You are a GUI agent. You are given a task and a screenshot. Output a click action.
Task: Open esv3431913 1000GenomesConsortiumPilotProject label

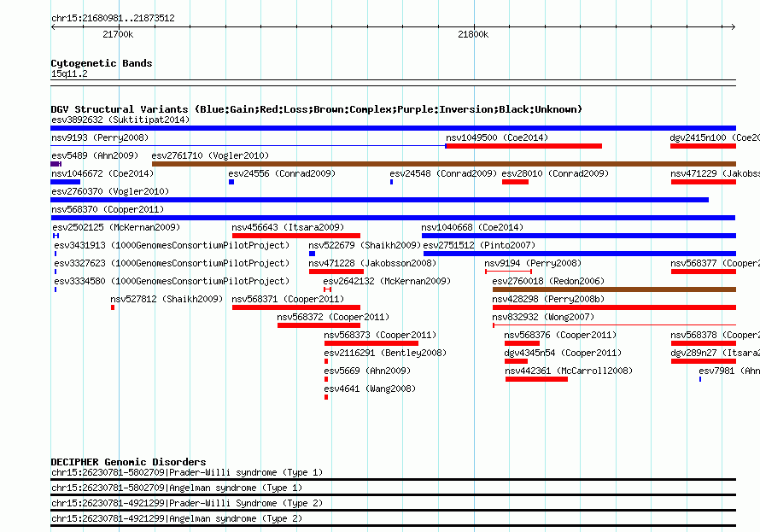point(172,245)
